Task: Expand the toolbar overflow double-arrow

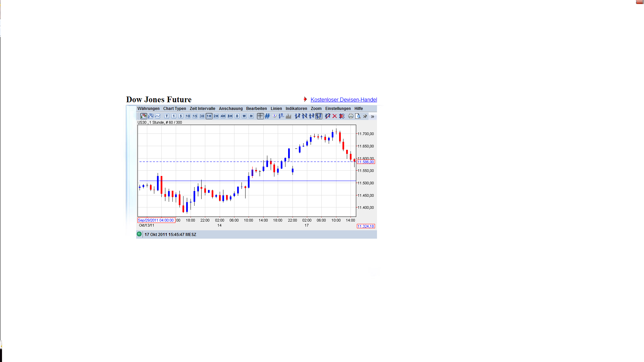Action: coord(372,116)
